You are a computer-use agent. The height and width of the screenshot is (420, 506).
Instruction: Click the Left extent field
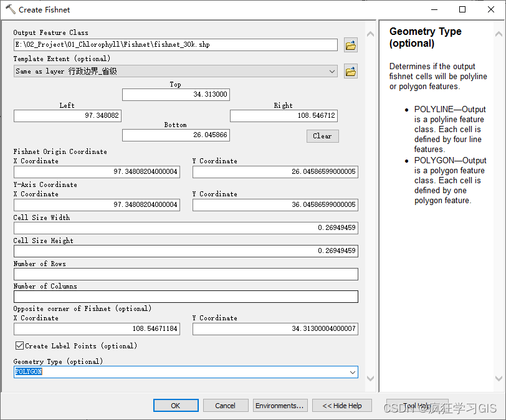coord(67,115)
